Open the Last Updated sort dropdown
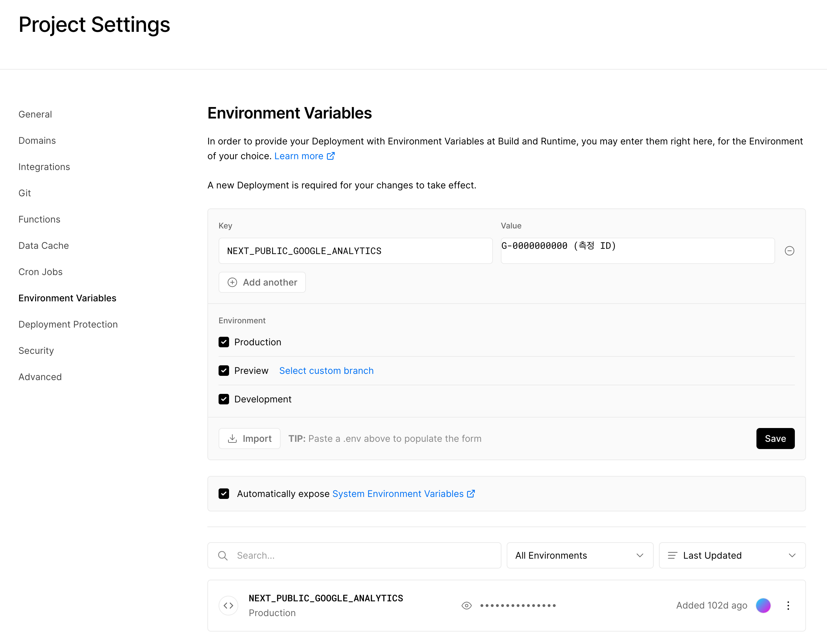The image size is (827, 644). [732, 555]
